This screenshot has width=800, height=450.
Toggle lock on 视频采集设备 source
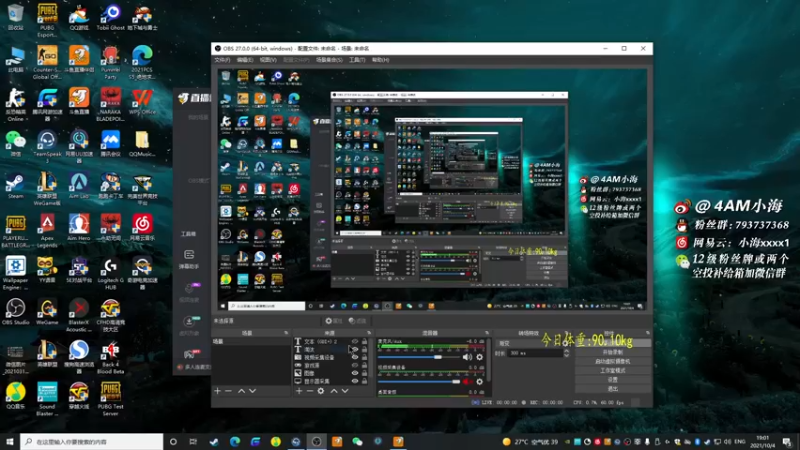coord(364,357)
